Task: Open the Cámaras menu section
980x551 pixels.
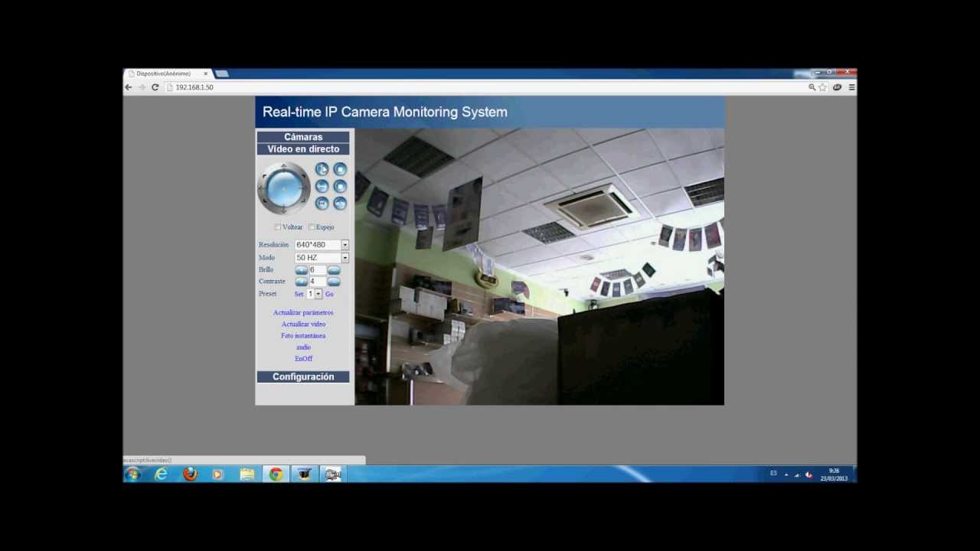Action: point(303,137)
